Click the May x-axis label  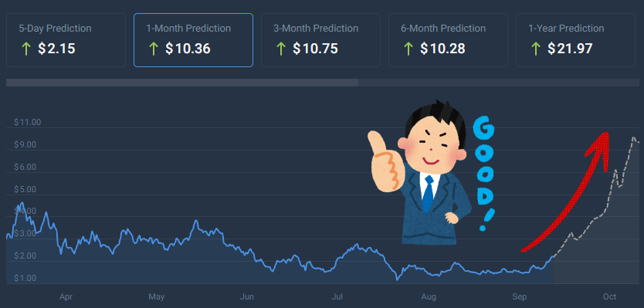[x=157, y=296]
